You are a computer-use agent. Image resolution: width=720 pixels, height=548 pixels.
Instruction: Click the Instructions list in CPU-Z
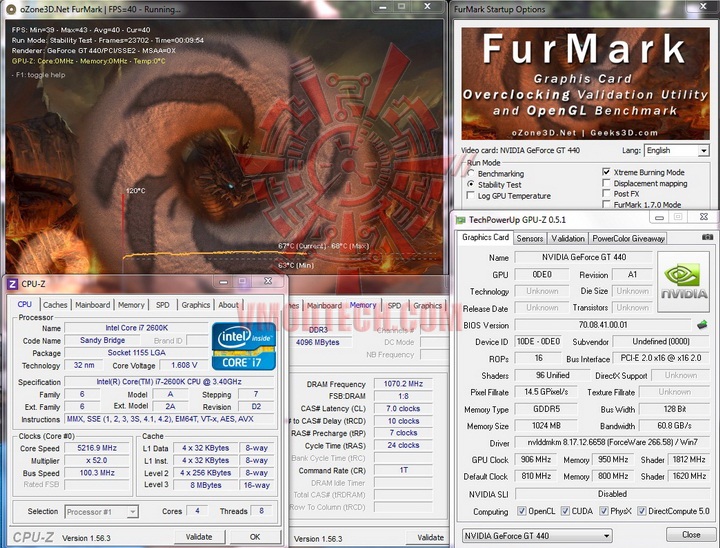169,419
